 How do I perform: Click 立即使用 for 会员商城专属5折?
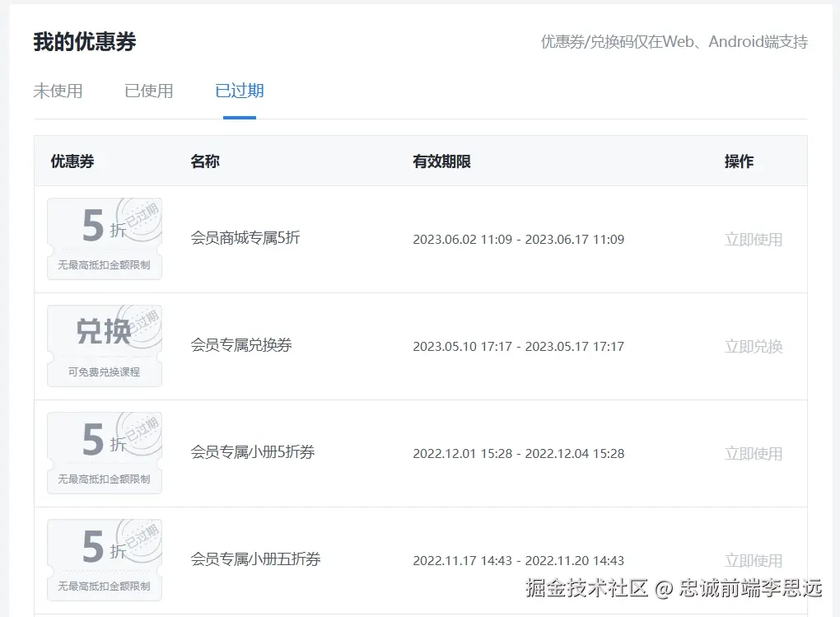(x=754, y=239)
